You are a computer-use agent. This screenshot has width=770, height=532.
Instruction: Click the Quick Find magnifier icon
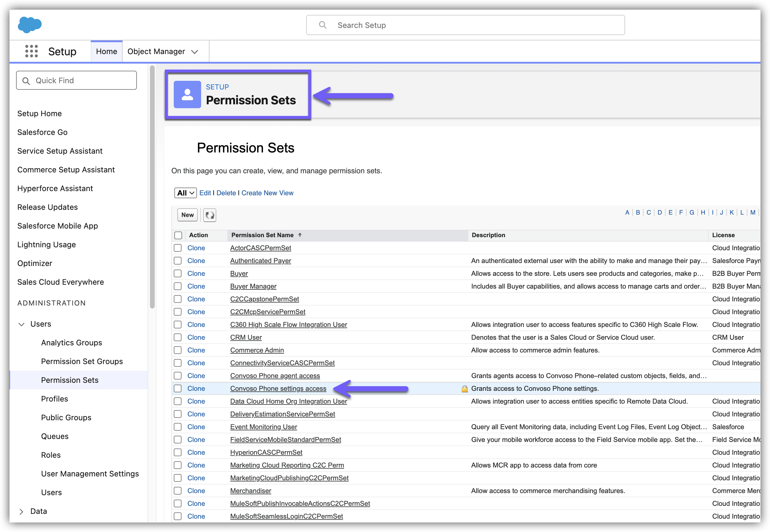pos(26,81)
